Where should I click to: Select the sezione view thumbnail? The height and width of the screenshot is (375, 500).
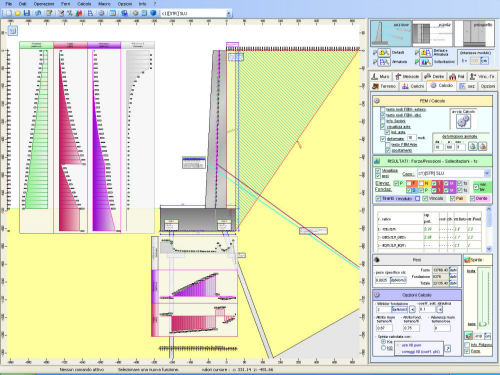[391, 34]
